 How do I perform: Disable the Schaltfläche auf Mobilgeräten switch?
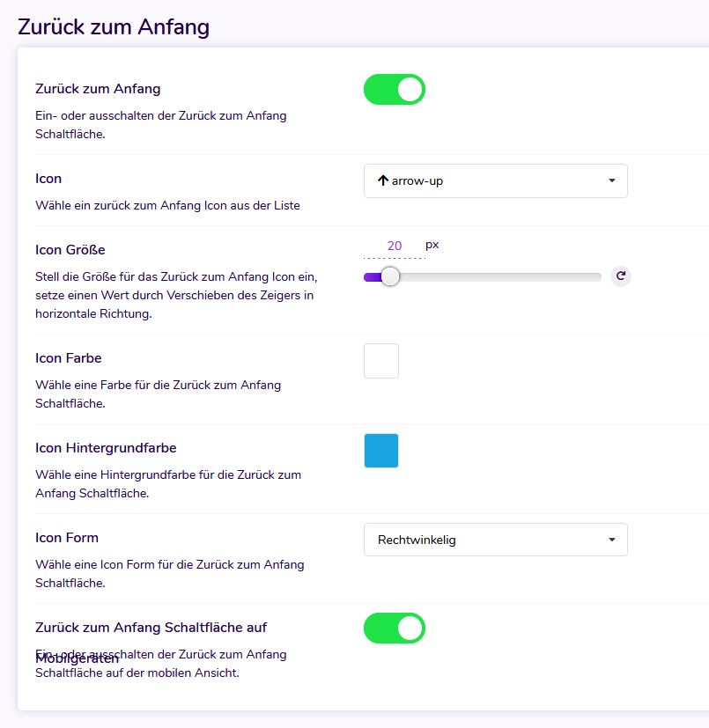[x=395, y=629]
